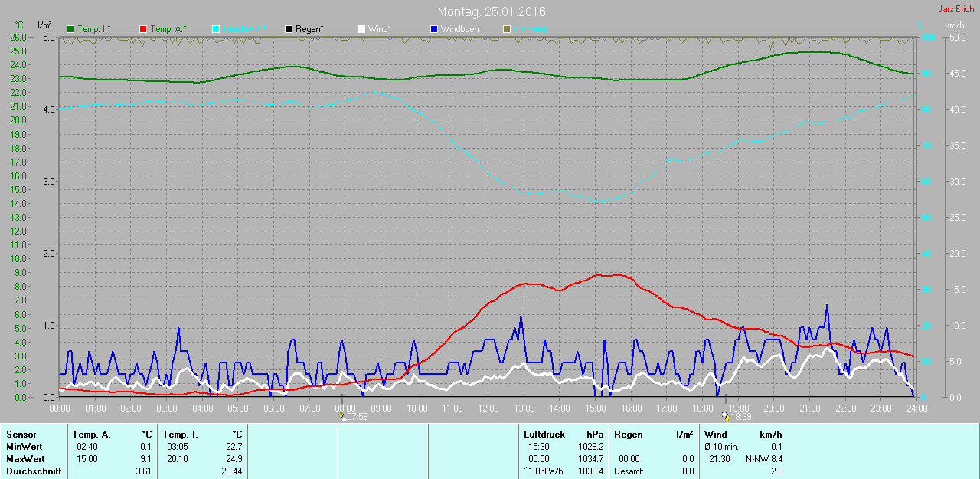Screen dimensions: 980x479
Task: Click the sunrise icon beside 07:56
Action: tap(341, 417)
